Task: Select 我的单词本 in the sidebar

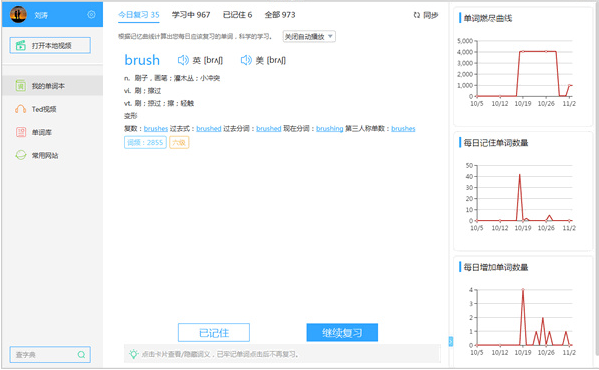Action: (x=52, y=86)
